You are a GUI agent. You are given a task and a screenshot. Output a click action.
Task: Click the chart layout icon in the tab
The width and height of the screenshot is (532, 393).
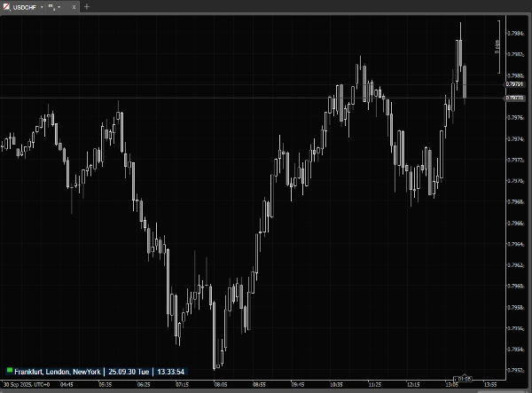(50, 6)
